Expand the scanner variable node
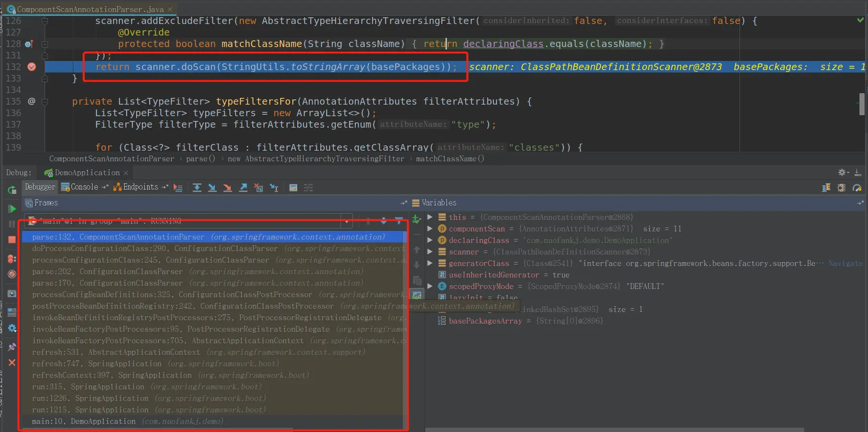This screenshot has width=868, height=432. [x=430, y=252]
